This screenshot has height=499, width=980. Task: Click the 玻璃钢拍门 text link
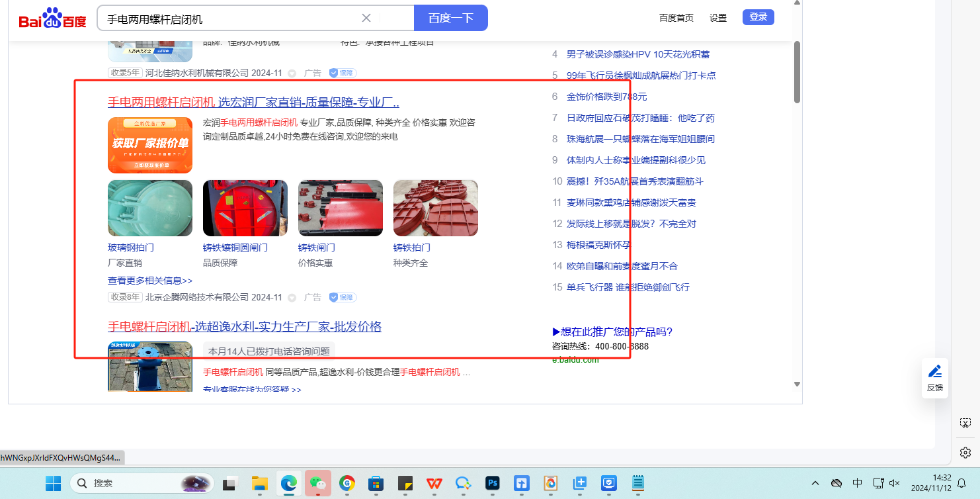click(x=131, y=248)
